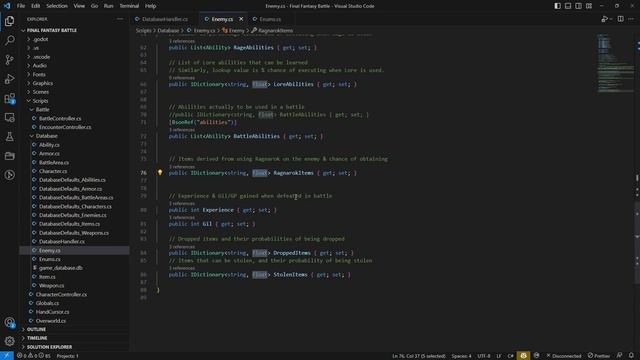
Task: Expand the Graphics folder
Action: (43, 83)
